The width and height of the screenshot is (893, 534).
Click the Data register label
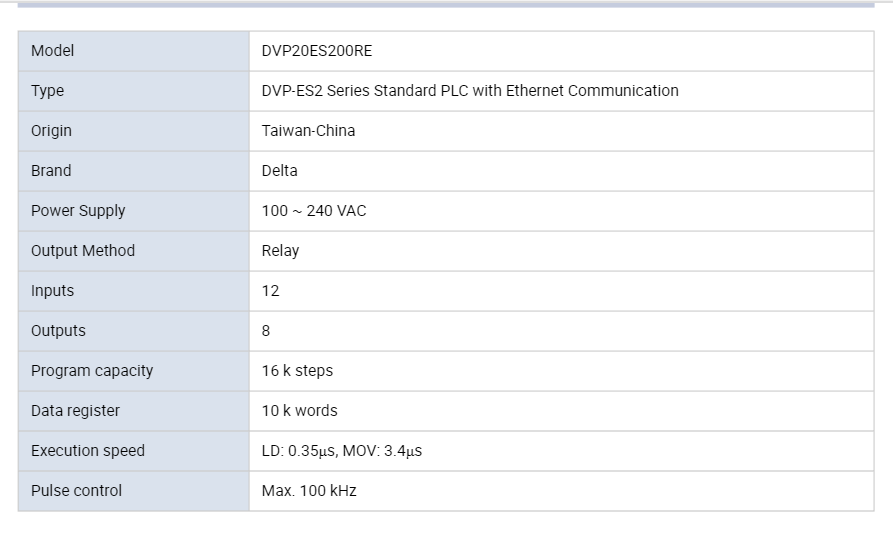[x=75, y=410]
